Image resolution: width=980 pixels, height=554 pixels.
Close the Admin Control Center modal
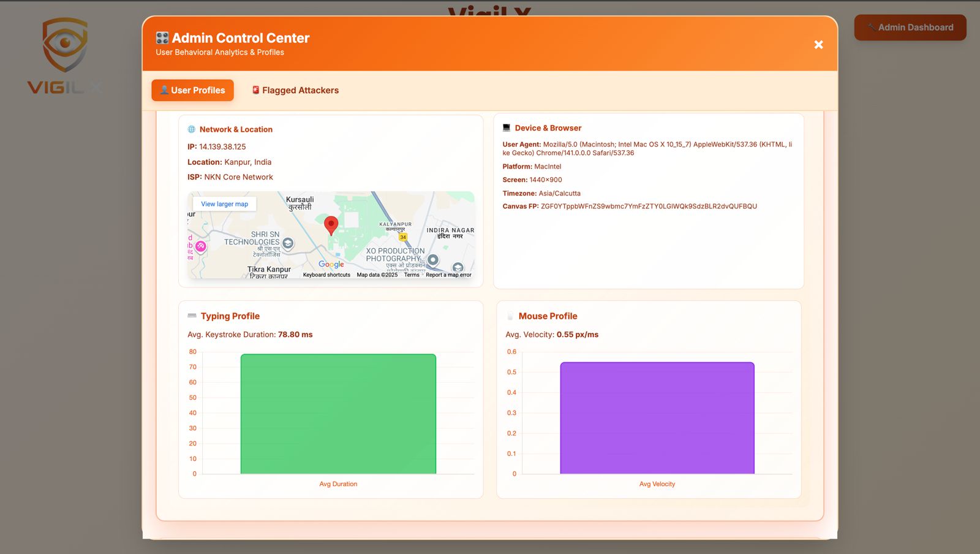(x=818, y=45)
